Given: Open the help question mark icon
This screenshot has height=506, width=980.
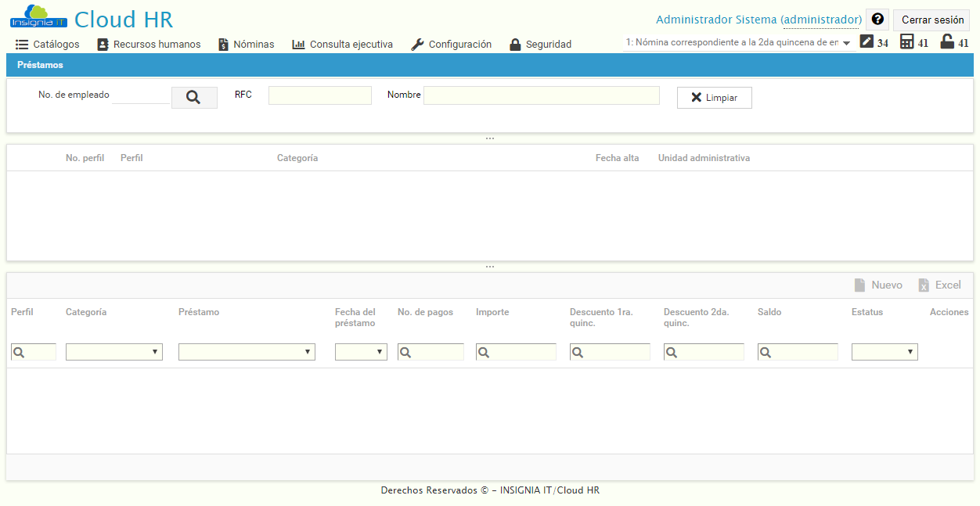Looking at the screenshot, I should (x=877, y=19).
